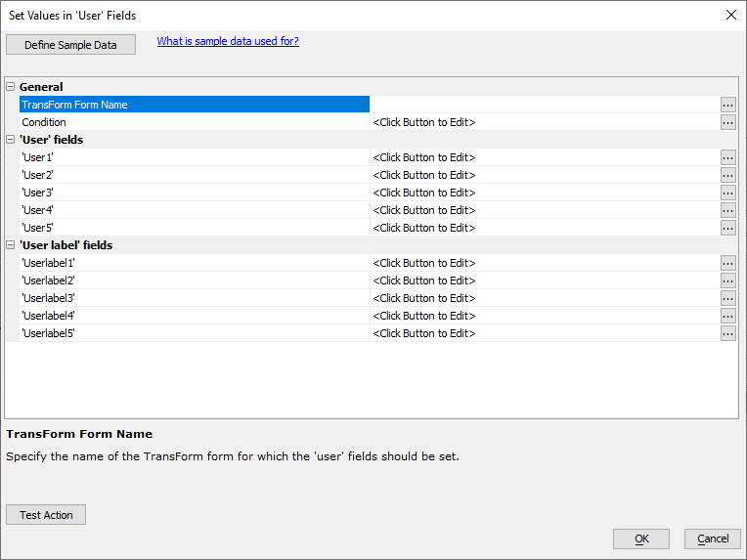Open ellipsis editor for 'User3' row

[727, 193]
